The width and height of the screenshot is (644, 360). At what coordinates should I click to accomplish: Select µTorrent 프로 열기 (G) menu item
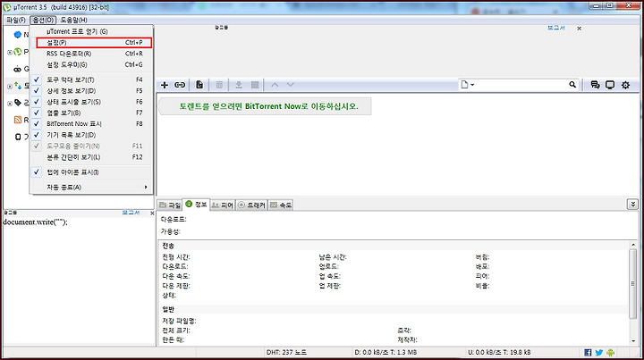click(x=91, y=31)
